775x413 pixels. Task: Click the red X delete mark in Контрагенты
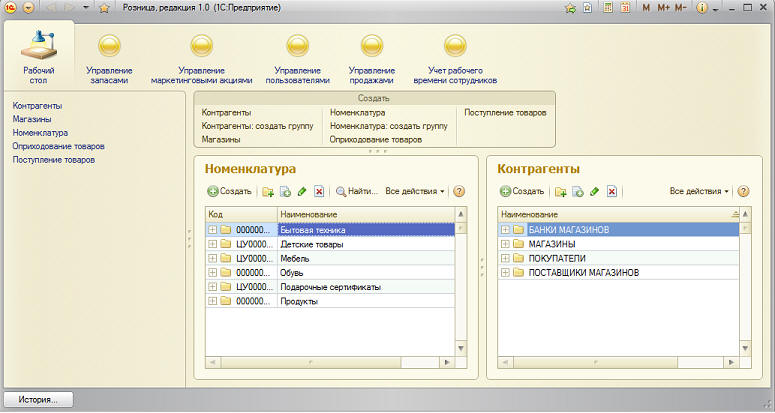(612, 192)
